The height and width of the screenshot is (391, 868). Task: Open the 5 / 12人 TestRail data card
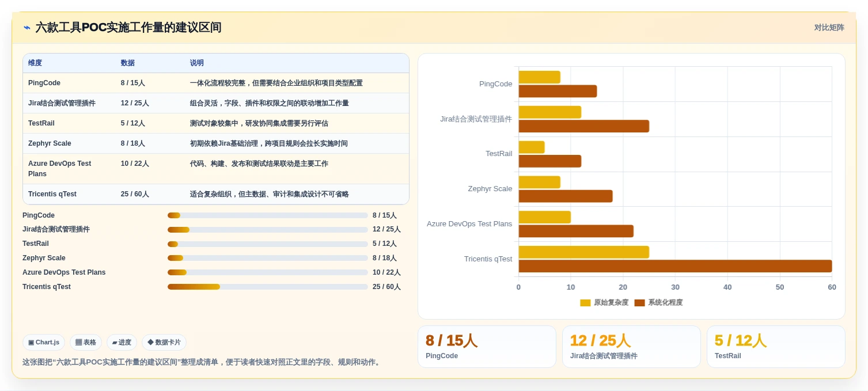point(776,347)
